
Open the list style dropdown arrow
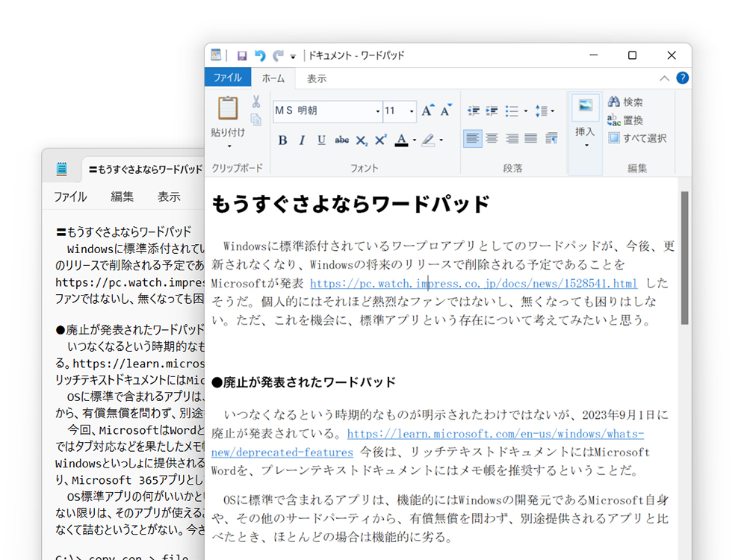click(x=526, y=111)
